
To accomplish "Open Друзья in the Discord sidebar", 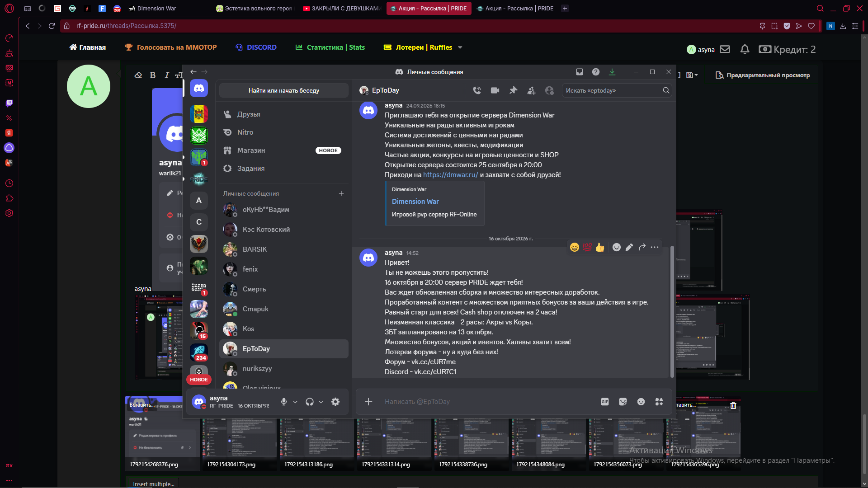I will click(x=283, y=114).
